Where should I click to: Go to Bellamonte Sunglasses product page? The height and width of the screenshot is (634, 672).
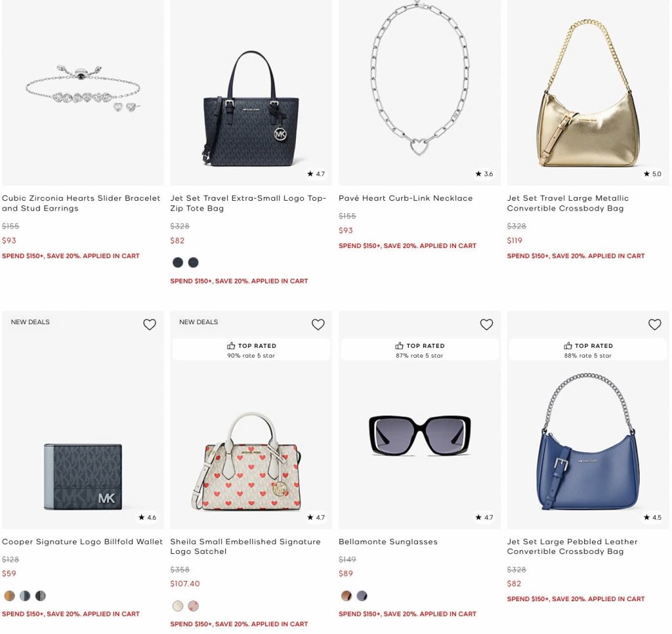click(388, 542)
